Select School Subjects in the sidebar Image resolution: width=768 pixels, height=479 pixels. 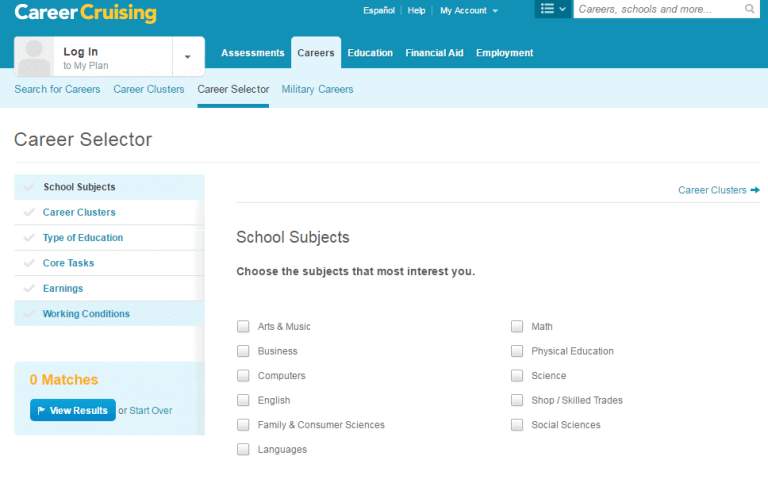point(109,187)
